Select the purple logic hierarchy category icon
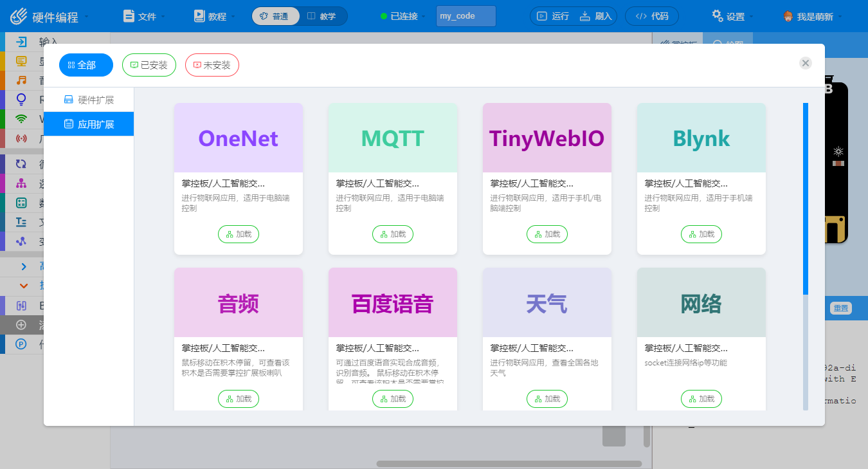 point(21,183)
